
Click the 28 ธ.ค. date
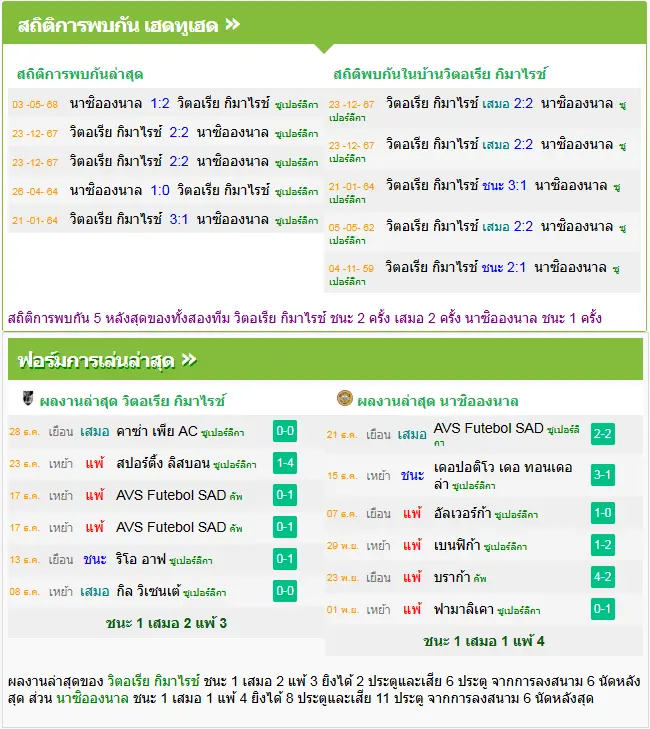tap(25, 432)
